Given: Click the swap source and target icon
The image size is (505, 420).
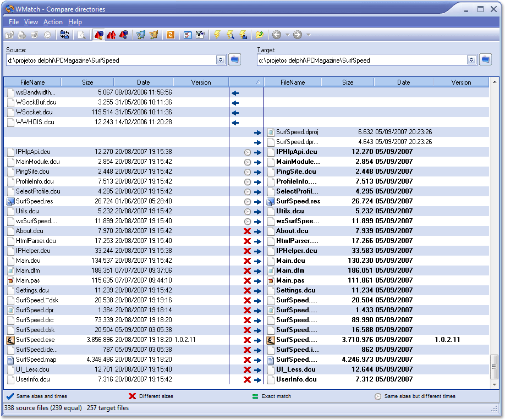Looking at the screenshot, I should [65, 35].
